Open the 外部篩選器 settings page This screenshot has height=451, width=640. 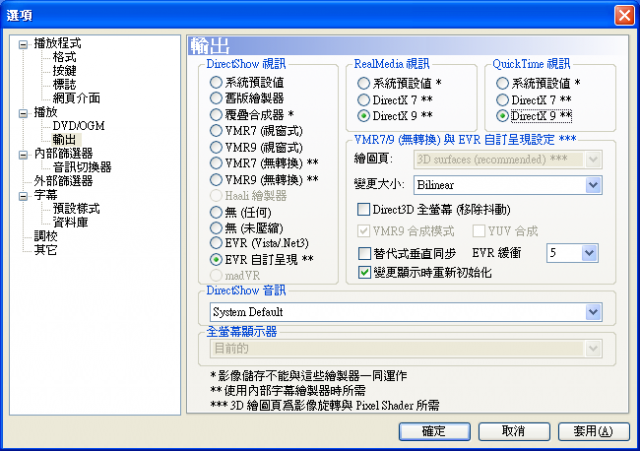[x=63, y=181]
